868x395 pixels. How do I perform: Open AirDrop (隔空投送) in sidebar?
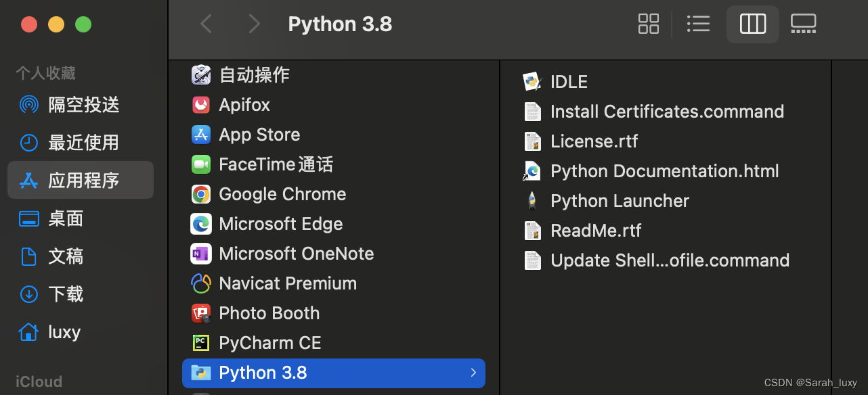(81, 105)
